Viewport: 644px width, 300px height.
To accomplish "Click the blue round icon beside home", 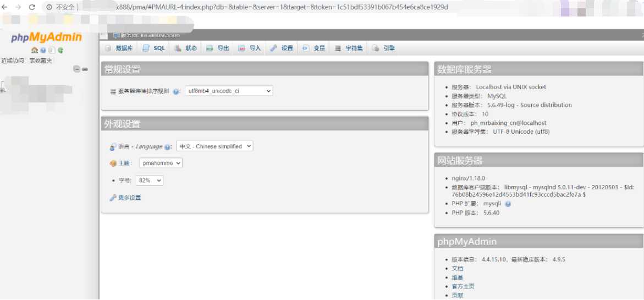I will pyautogui.click(x=43, y=50).
